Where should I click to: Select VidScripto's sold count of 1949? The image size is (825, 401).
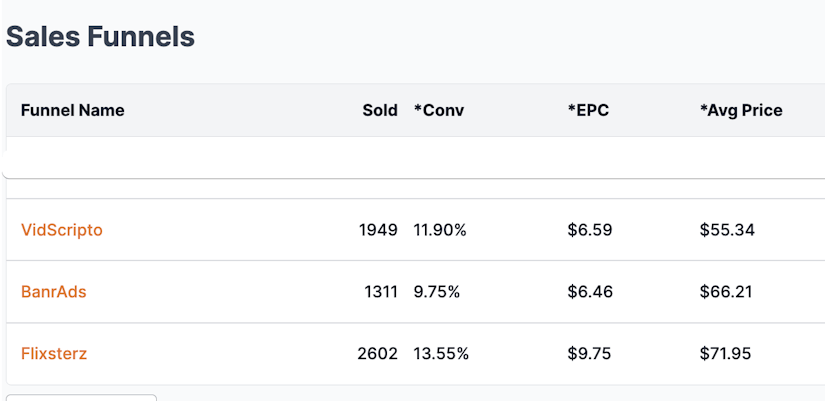tap(378, 230)
